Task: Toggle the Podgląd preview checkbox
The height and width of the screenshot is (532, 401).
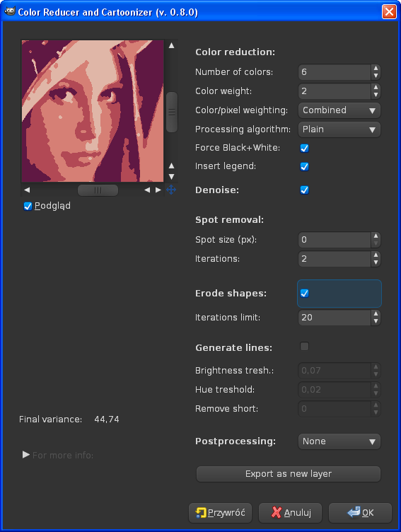Action: pyautogui.click(x=28, y=206)
